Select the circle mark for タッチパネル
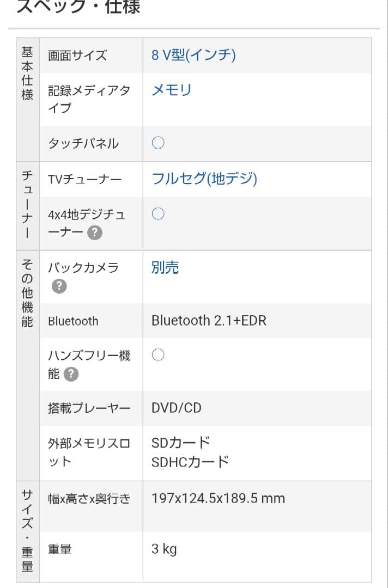The width and height of the screenshot is (388, 588). pyautogui.click(x=157, y=143)
